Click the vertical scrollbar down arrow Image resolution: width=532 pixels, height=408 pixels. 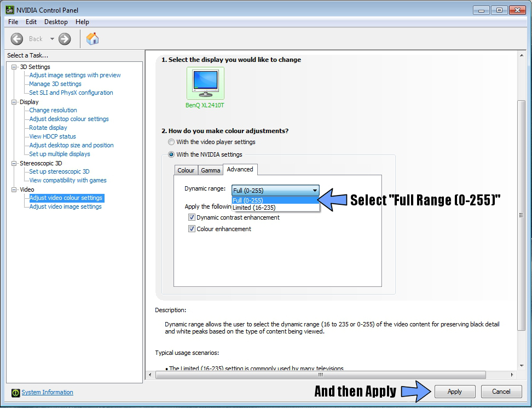point(522,366)
